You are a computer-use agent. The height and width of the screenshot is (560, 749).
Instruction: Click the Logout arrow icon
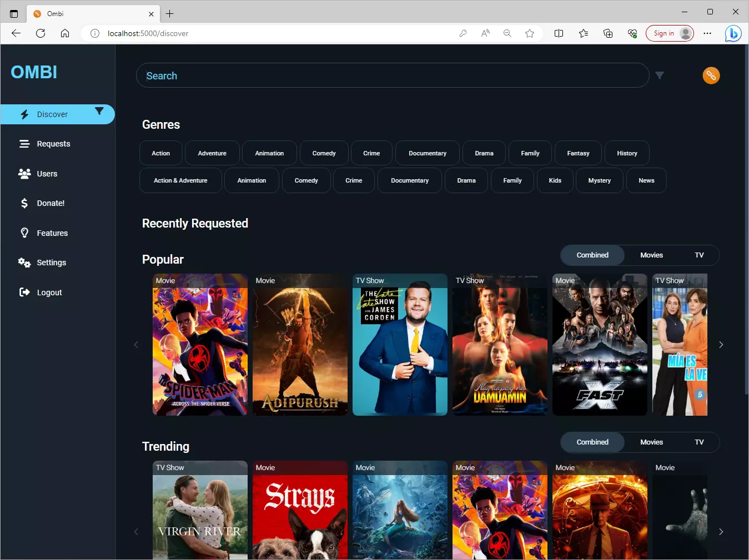click(24, 292)
